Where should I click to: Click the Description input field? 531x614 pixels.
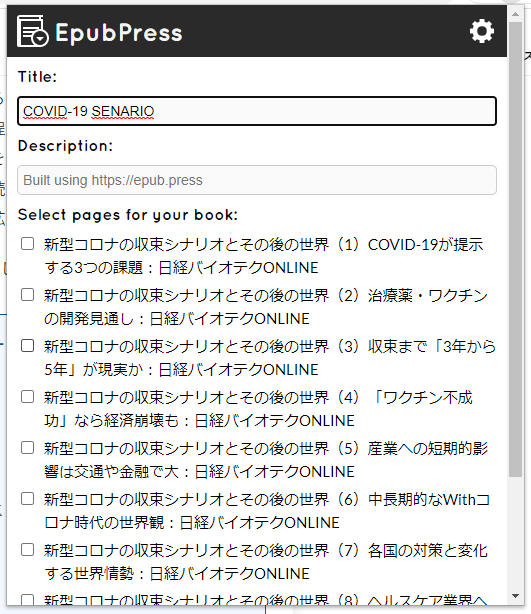(257, 180)
